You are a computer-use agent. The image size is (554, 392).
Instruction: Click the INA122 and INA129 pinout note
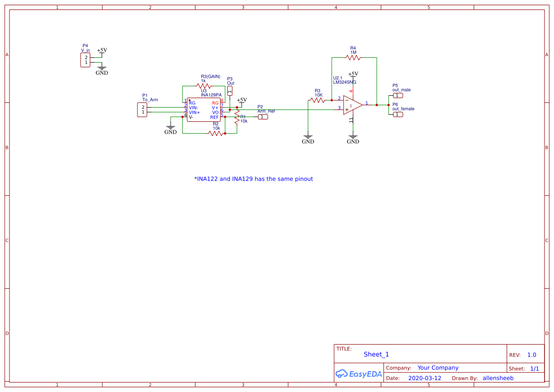click(254, 179)
